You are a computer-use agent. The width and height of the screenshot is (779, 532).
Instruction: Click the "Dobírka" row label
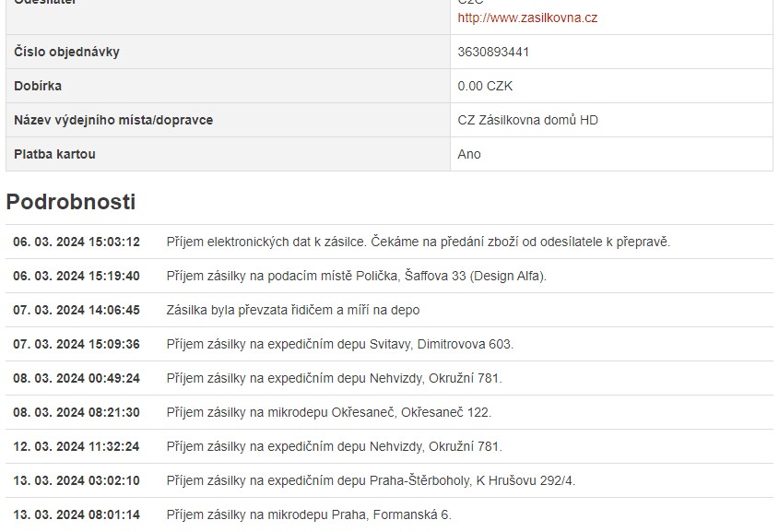(x=38, y=86)
